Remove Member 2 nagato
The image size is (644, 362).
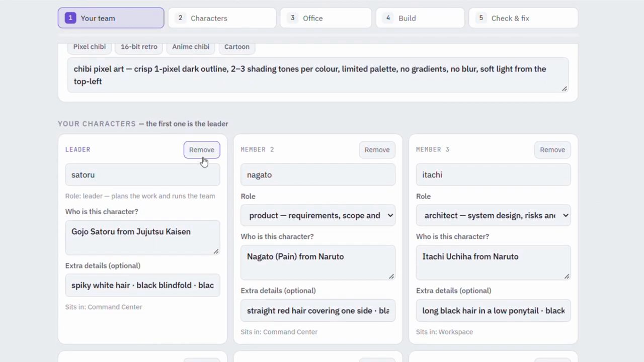377,150
